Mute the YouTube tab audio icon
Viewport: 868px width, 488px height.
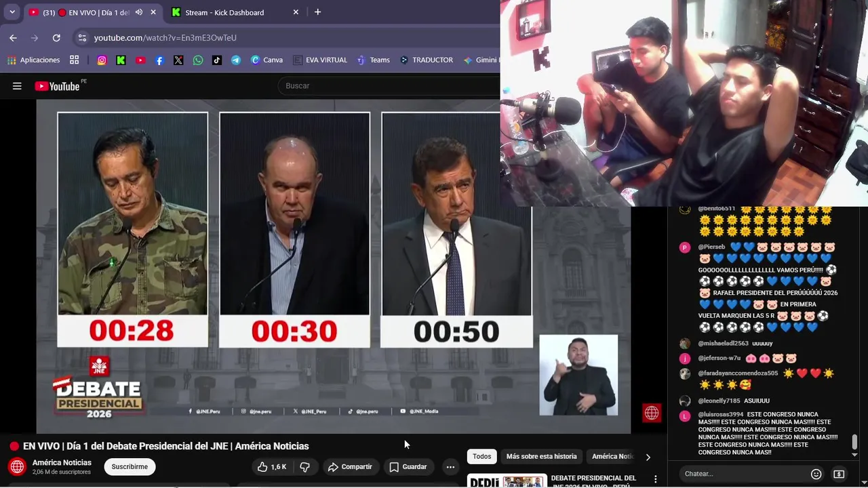(x=138, y=12)
